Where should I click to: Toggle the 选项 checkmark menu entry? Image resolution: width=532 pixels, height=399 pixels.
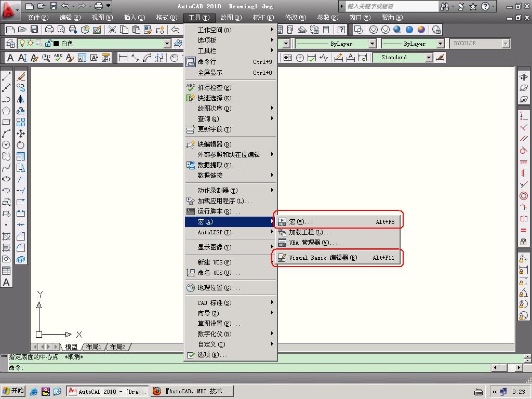(x=231, y=355)
